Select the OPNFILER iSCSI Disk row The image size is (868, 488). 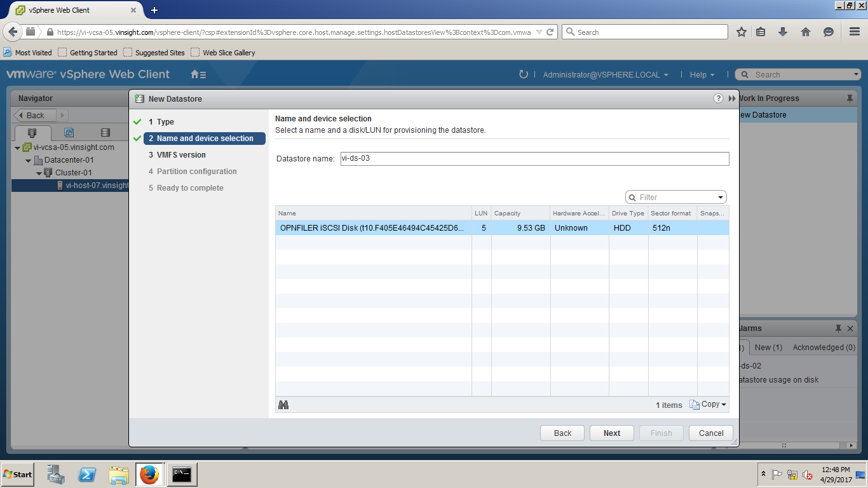point(502,228)
